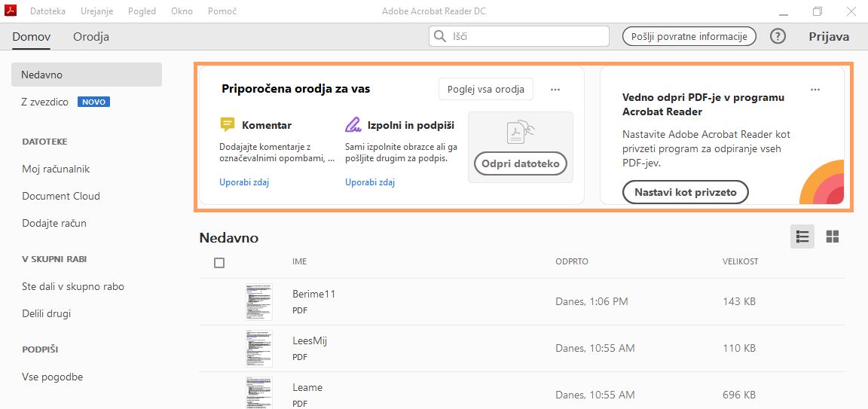Click the LeesMij PDF thumbnail
The image size is (868, 409).
[259, 349]
